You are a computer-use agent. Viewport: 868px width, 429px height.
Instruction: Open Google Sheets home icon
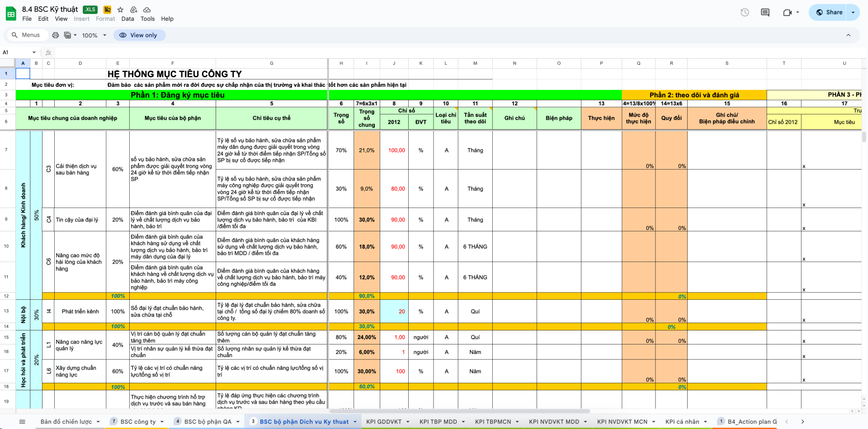(x=11, y=14)
